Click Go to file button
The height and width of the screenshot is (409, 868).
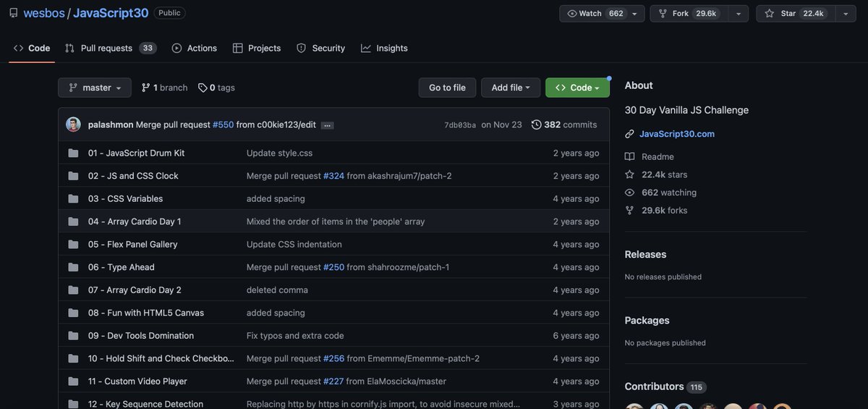[x=447, y=88]
